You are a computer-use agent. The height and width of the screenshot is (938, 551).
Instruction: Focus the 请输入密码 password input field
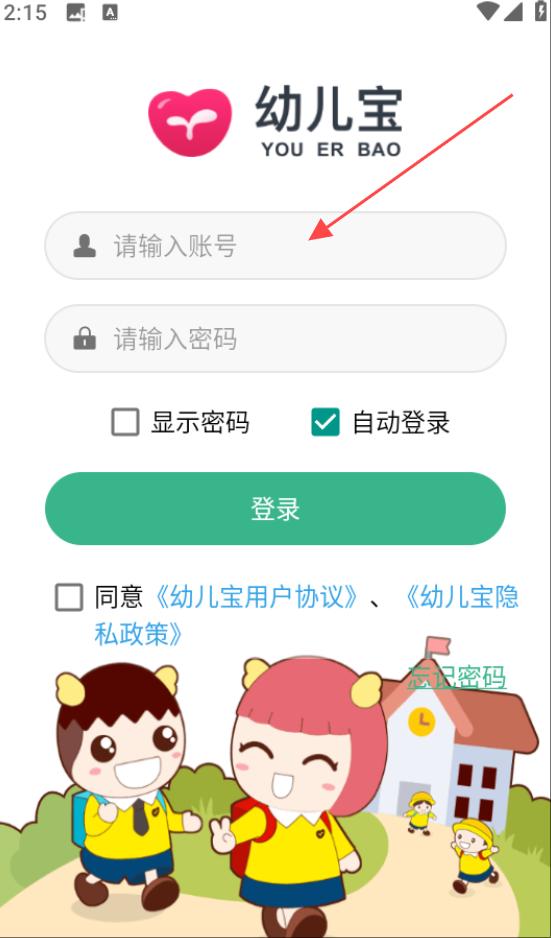pyautogui.click(x=275, y=339)
